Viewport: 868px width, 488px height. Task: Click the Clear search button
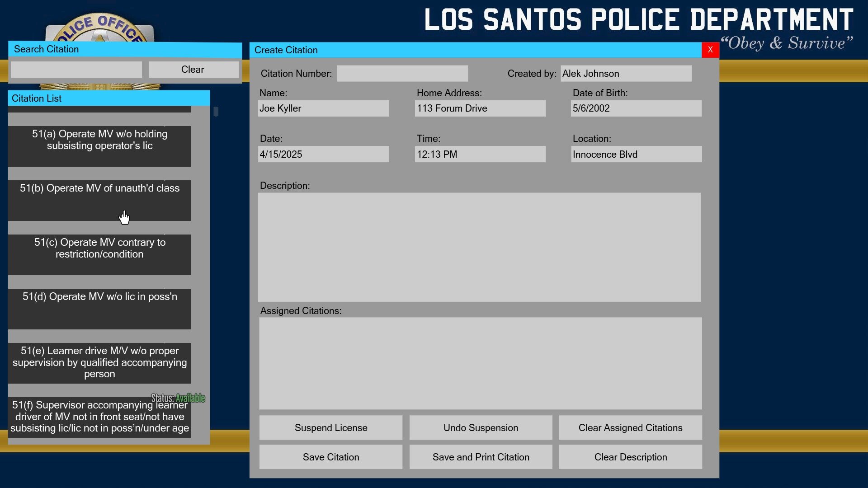click(193, 70)
